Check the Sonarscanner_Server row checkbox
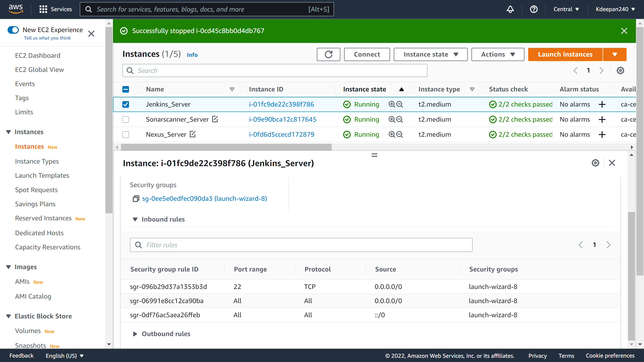 (x=126, y=119)
